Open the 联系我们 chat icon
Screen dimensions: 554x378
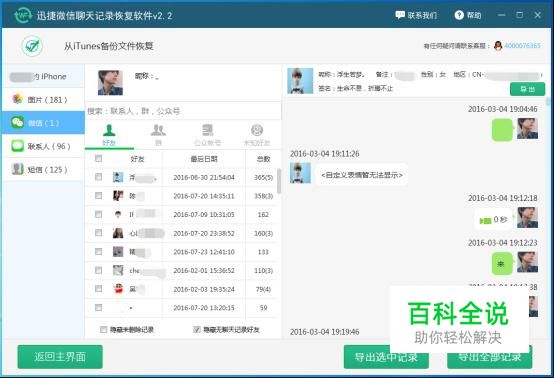[x=400, y=15]
